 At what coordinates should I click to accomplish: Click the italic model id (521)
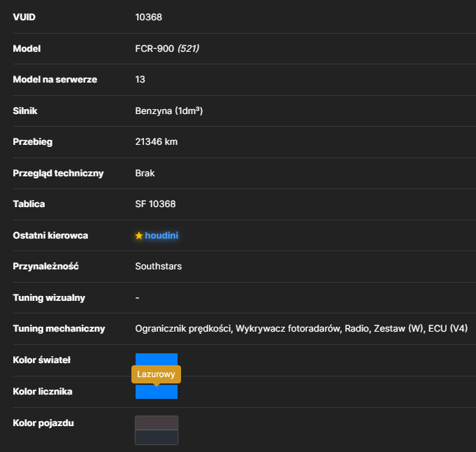point(188,49)
